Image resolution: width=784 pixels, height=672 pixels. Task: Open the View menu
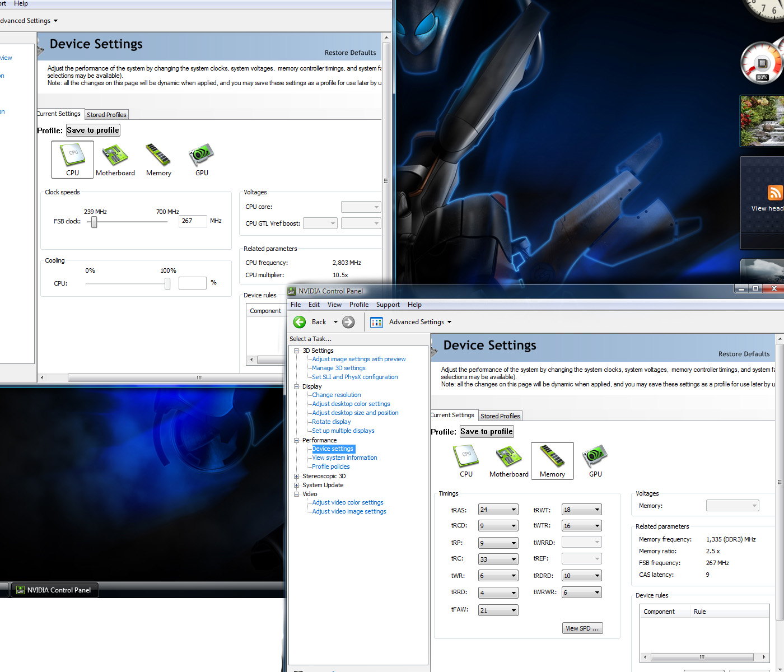(334, 305)
